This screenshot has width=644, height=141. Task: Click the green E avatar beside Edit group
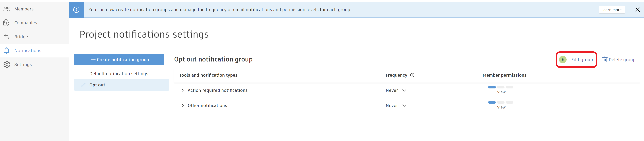click(x=563, y=60)
